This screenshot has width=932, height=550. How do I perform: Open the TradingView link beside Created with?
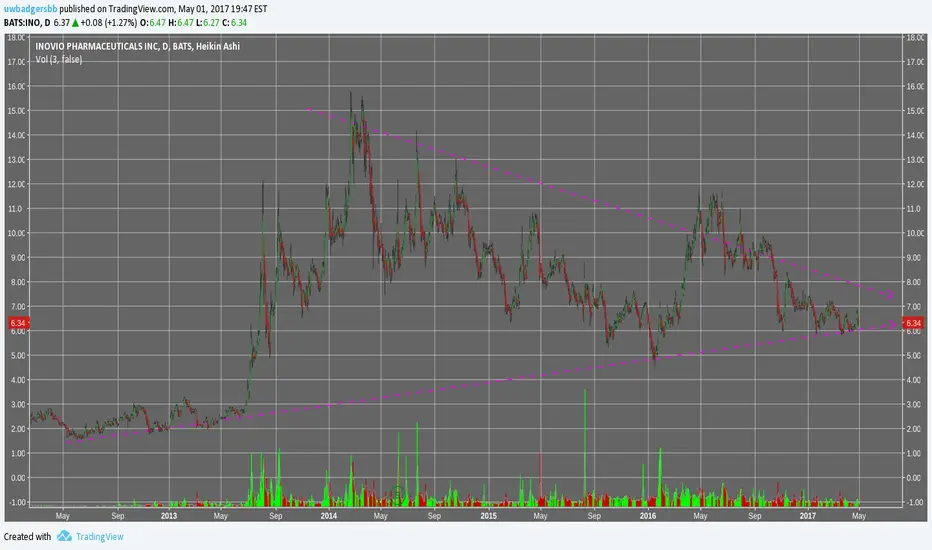(x=99, y=537)
